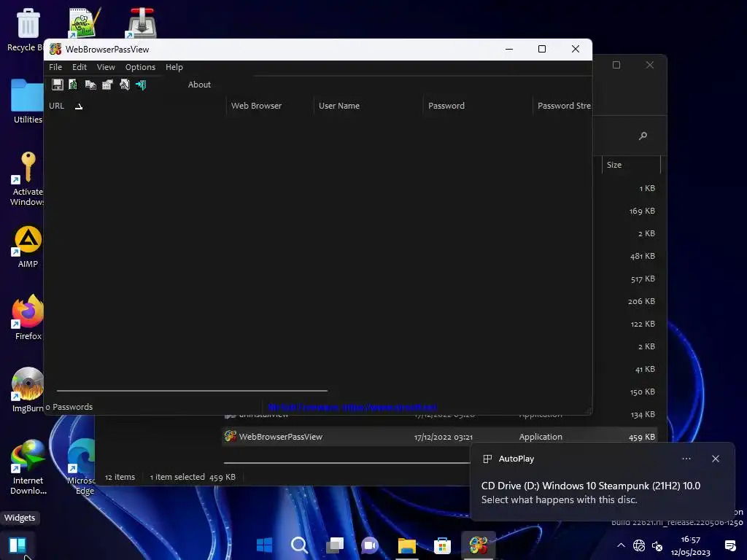The width and height of the screenshot is (747, 560).
Task: Click the WebBrowserPassView horizontal scrollbar
Action: coord(192,391)
